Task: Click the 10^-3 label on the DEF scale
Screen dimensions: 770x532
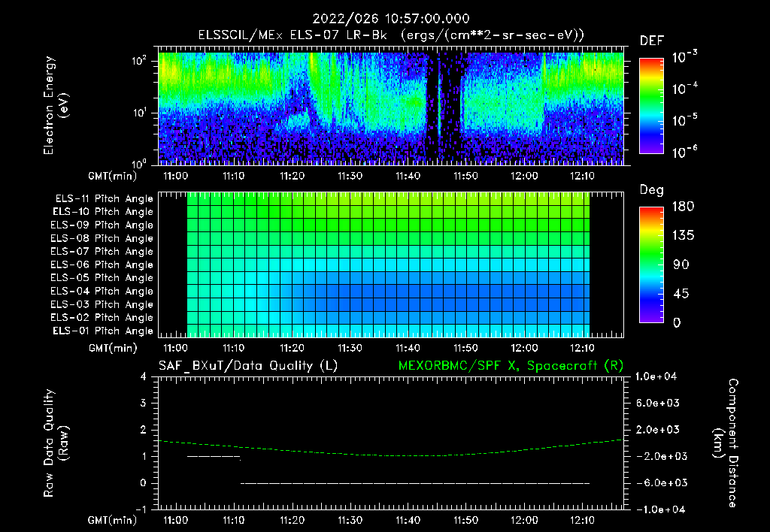Action: 685,57
